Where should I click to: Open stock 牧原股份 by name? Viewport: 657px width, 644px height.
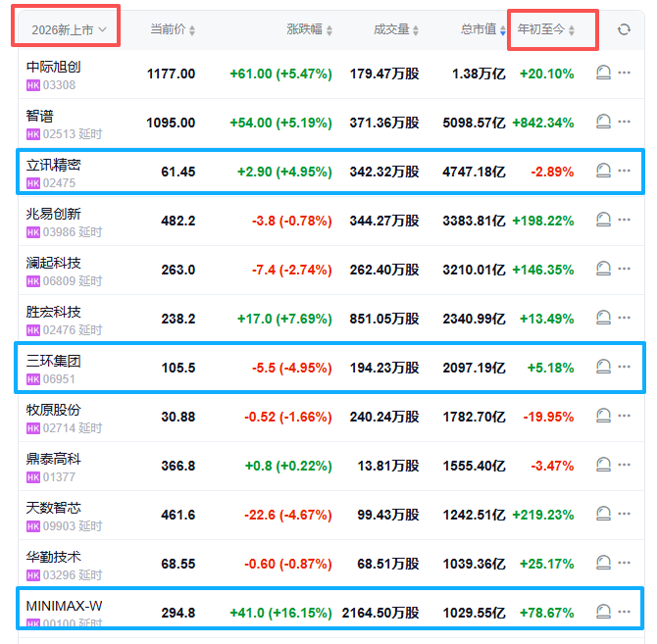[x=53, y=410]
